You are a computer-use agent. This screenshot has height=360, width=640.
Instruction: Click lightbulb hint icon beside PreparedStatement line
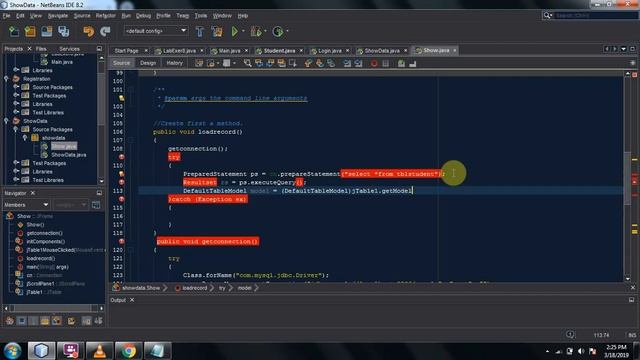point(121,174)
